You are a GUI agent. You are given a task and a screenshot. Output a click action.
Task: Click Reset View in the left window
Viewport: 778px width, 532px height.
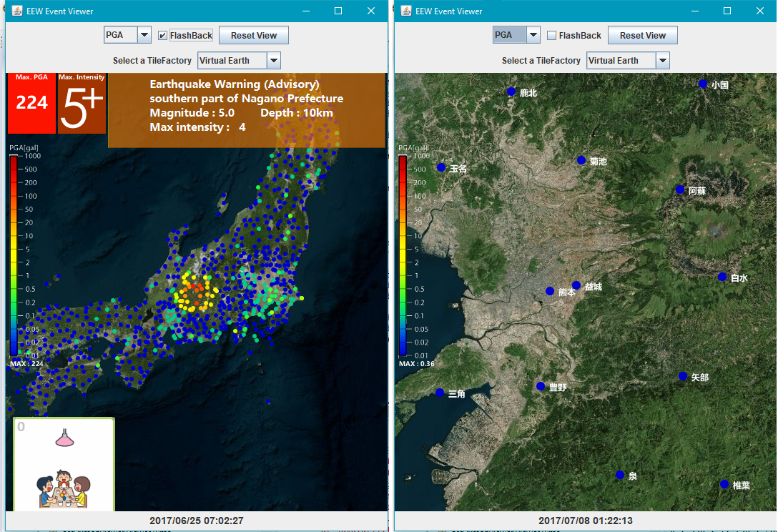(254, 35)
